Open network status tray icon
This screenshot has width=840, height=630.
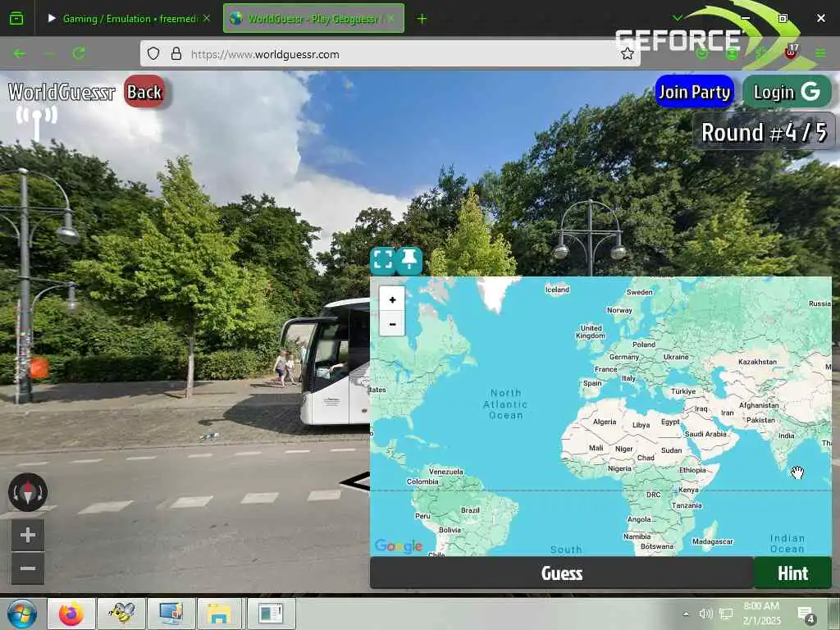727,614
